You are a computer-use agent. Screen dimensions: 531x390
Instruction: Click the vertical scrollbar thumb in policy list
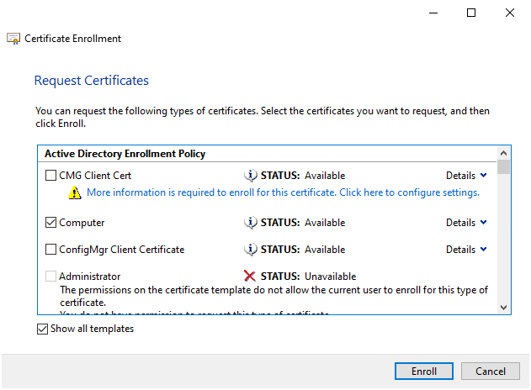point(504,167)
